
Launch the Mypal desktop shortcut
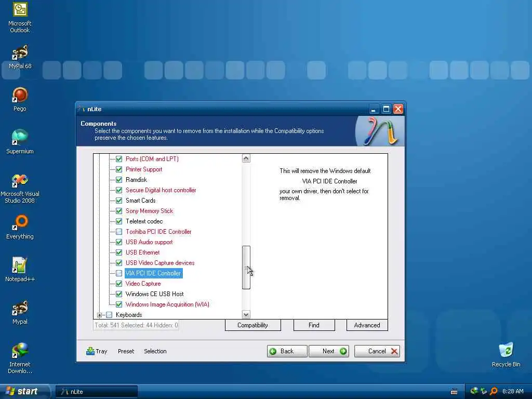coord(20,312)
